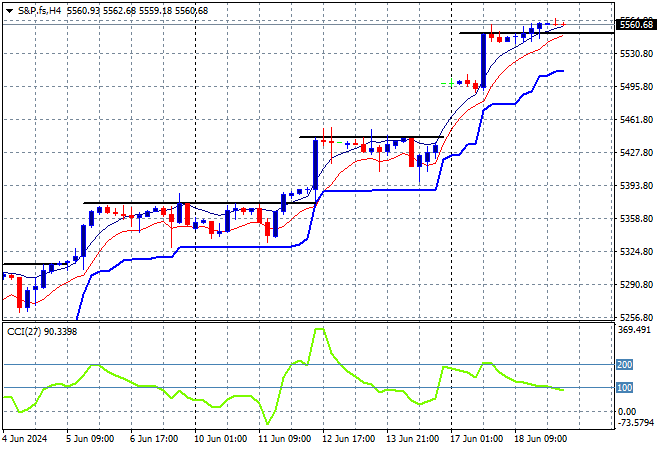The height and width of the screenshot is (450, 660).
Task: Select the 18 Jun 09:00 time label
Action: [x=540, y=439]
